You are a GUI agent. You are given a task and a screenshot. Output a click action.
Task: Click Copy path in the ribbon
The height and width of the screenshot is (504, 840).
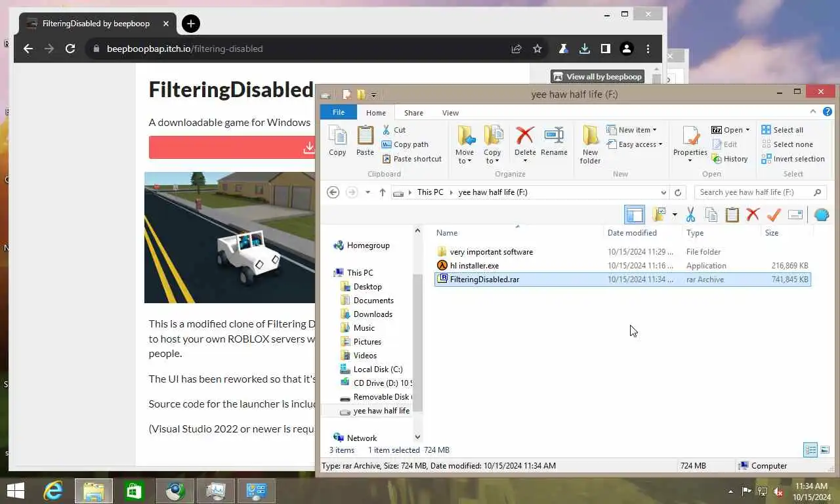(x=405, y=144)
